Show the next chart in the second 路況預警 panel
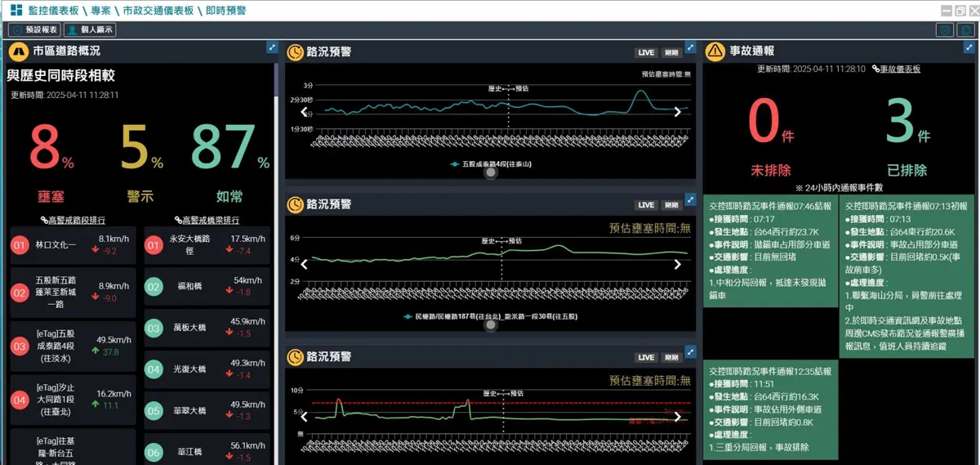The height and width of the screenshot is (465, 980). [677, 264]
